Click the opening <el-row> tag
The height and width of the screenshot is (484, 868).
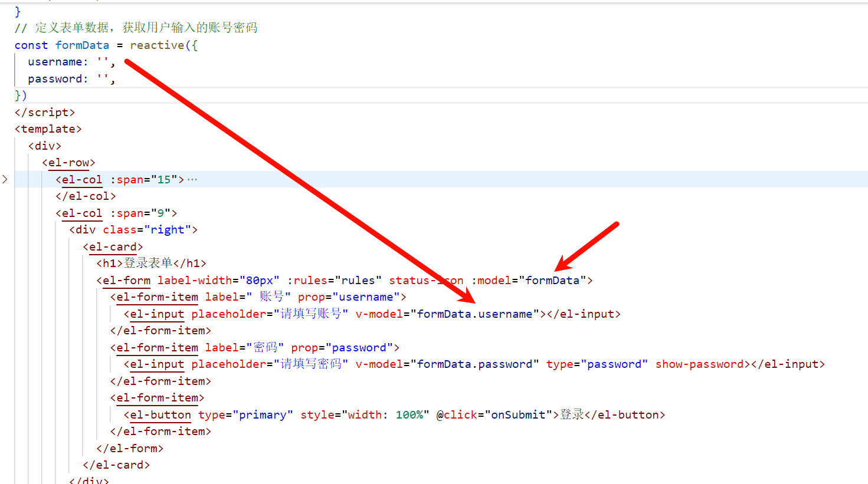pyautogui.click(x=68, y=162)
